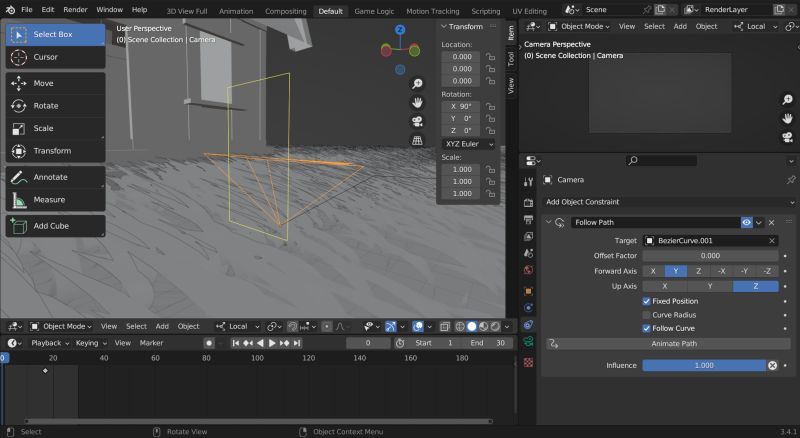Click the blue Z axis on navigation gizmo

[x=400, y=30]
